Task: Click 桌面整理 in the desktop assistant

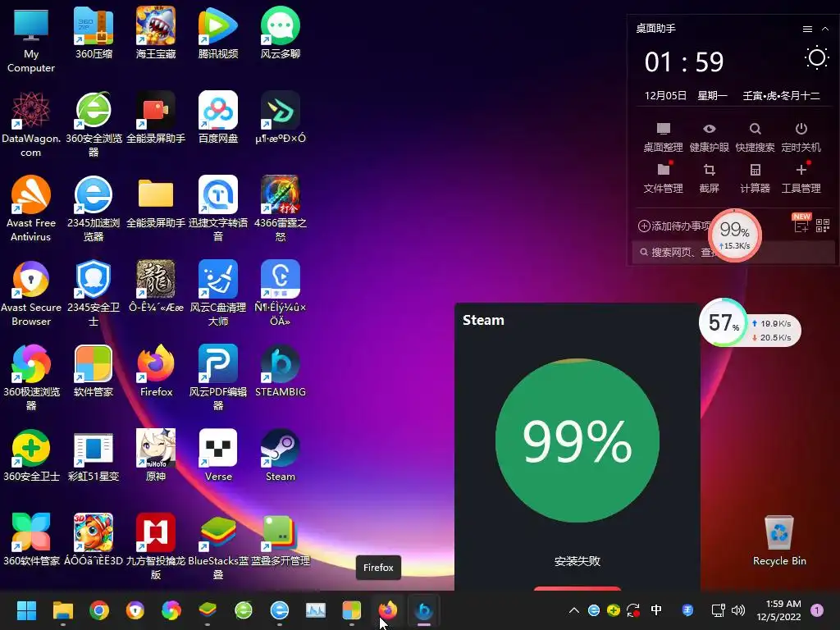Action: point(663,137)
